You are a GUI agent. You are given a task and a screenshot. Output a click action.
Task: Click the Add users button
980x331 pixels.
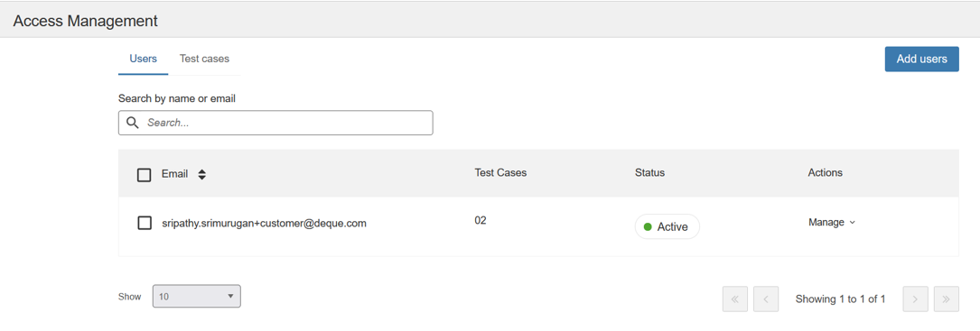(x=922, y=59)
